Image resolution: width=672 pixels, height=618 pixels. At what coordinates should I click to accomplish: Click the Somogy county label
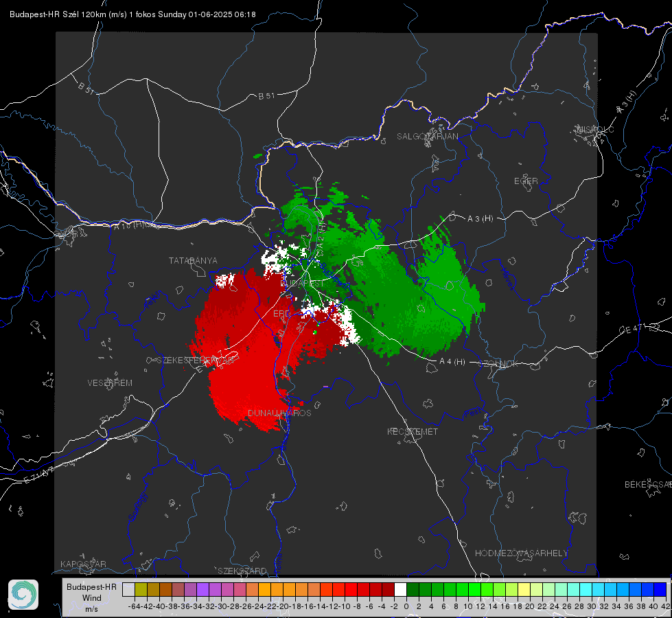point(137,507)
